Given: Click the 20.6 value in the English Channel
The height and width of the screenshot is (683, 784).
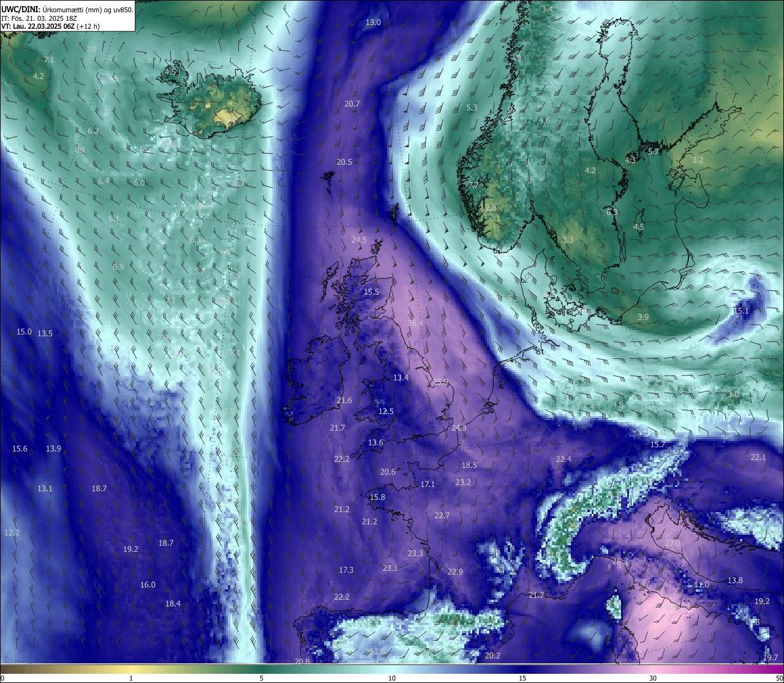Looking at the screenshot, I should coord(388,472).
